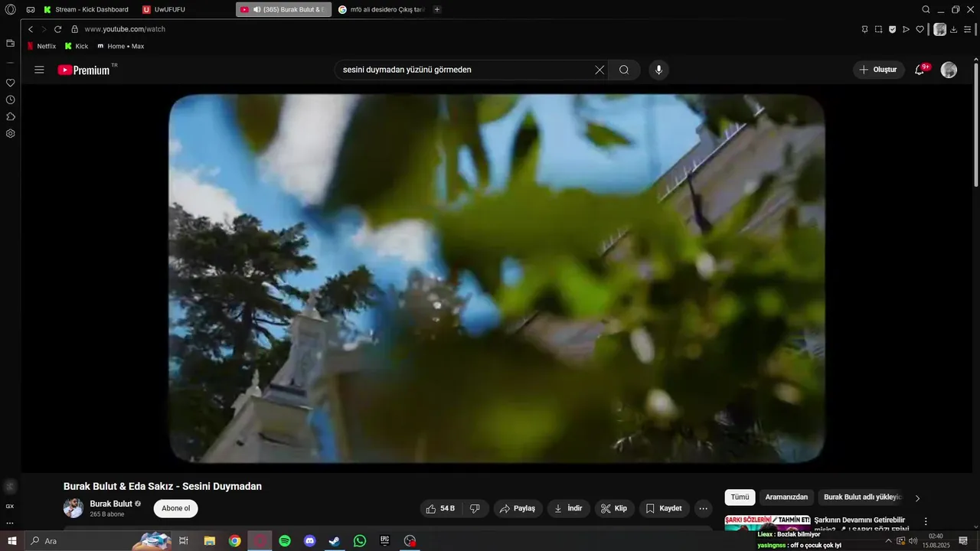Open Opera menu logo icon
980x551 pixels.
click(10, 9)
